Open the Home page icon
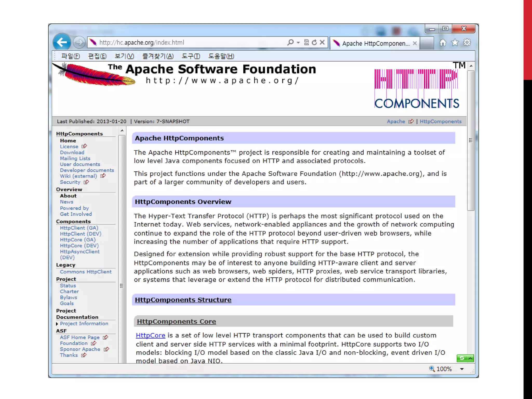This screenshot has height=399, width=532. [443, 43]
